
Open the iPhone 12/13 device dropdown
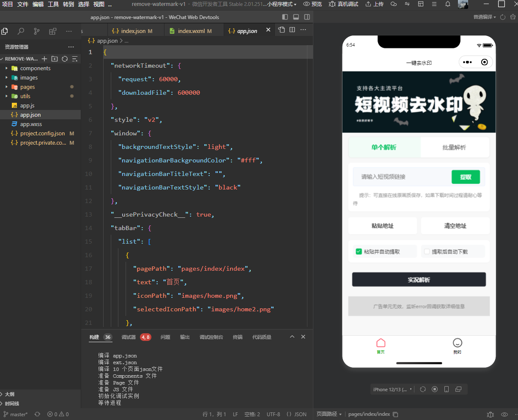point(392,389)
